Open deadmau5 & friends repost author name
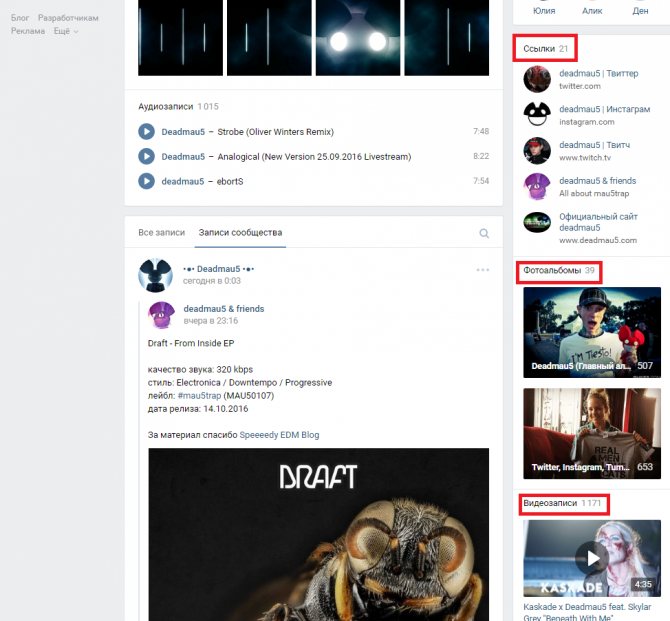The width and height of the screenshot is (670, 621). [x=224, y=309]
